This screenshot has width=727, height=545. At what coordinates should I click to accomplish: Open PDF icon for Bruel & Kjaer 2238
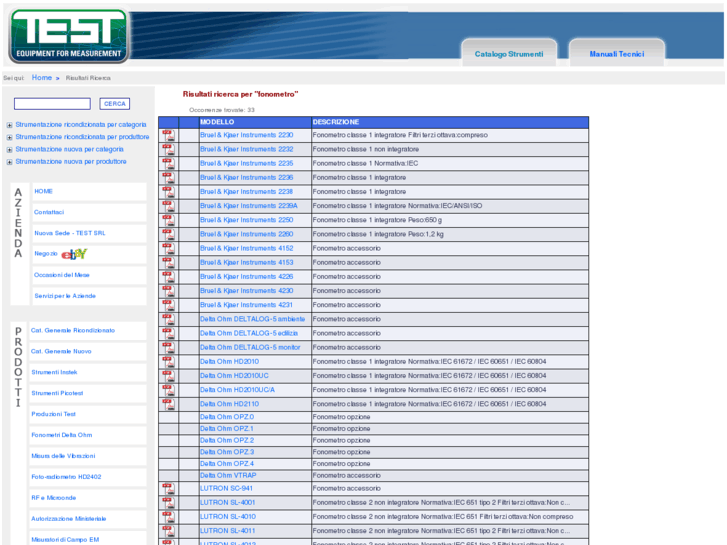(x=168, y=192)
